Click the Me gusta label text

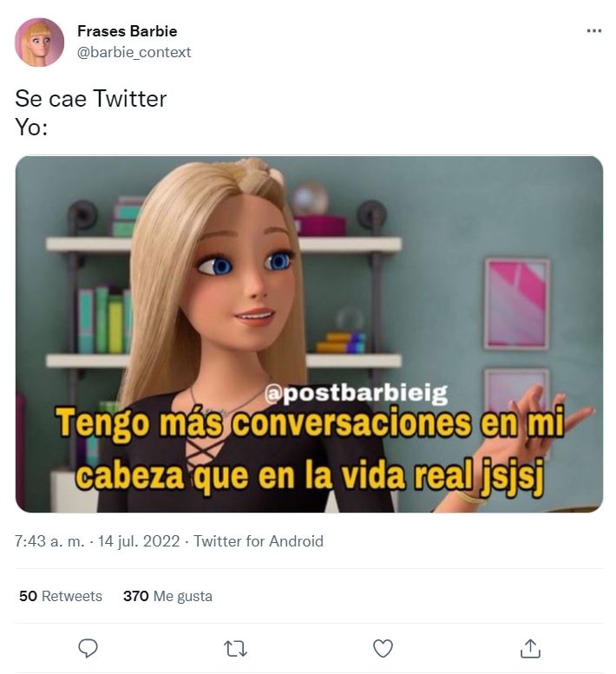[183, 597]
